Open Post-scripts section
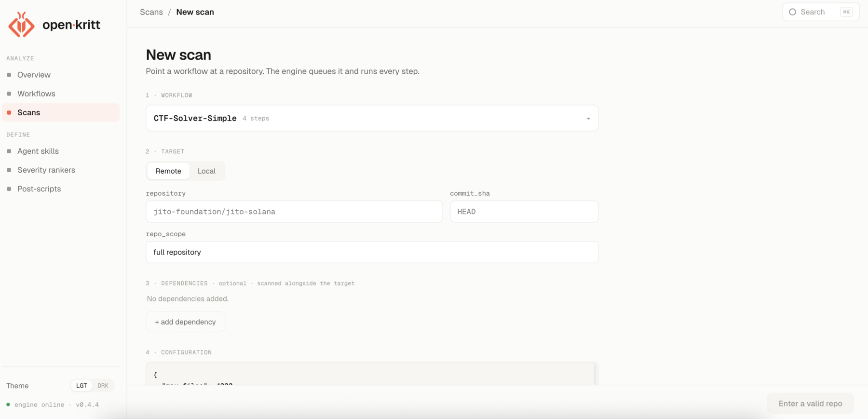The height and width of the screenshot is (419, 868). coord(61,189)
